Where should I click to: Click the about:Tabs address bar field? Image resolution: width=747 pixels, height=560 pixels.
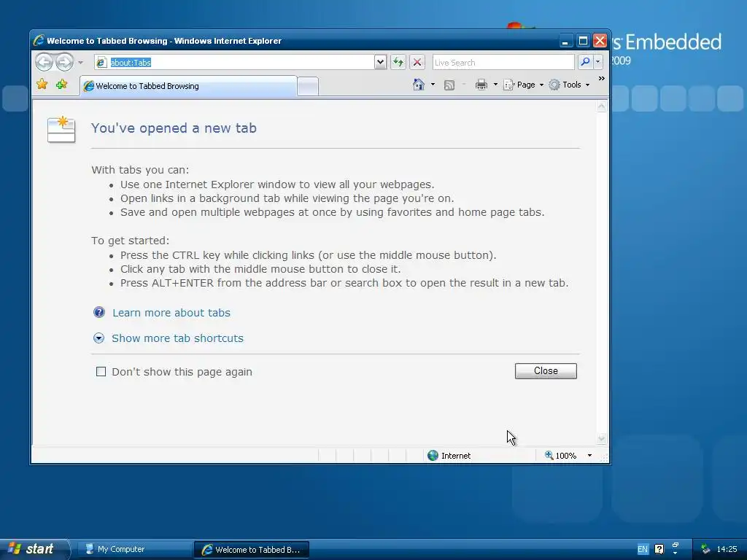point(234,63)
